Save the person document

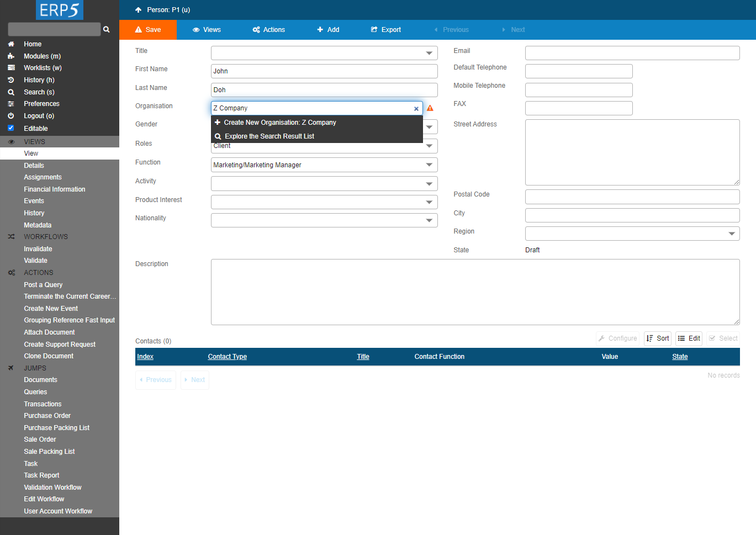tap(148, 30)
